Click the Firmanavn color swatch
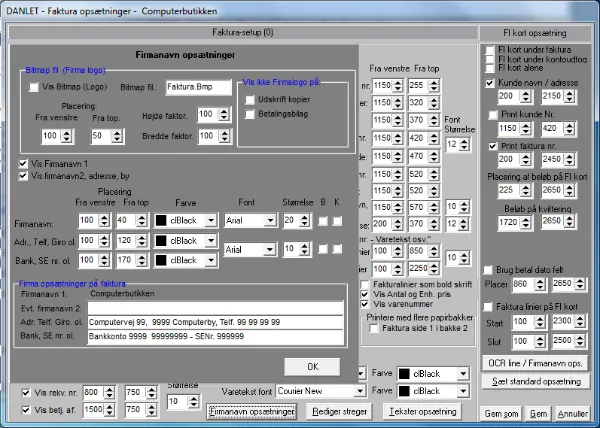This screenshot has height=428, width=600. [161, 221]
